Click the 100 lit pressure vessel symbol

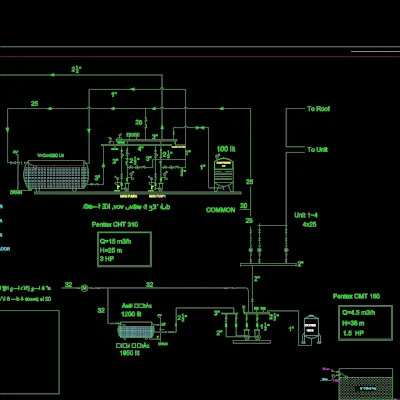pos(224,175)
